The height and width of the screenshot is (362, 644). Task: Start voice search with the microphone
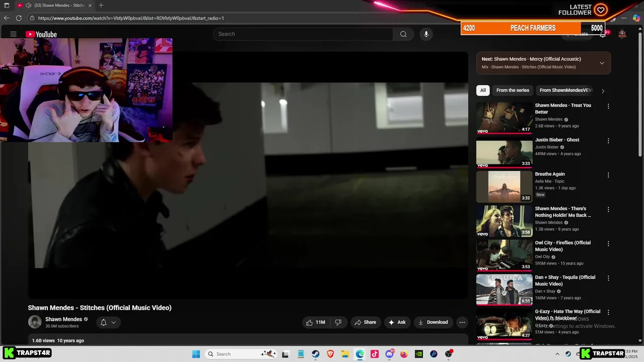click(426, 34)
